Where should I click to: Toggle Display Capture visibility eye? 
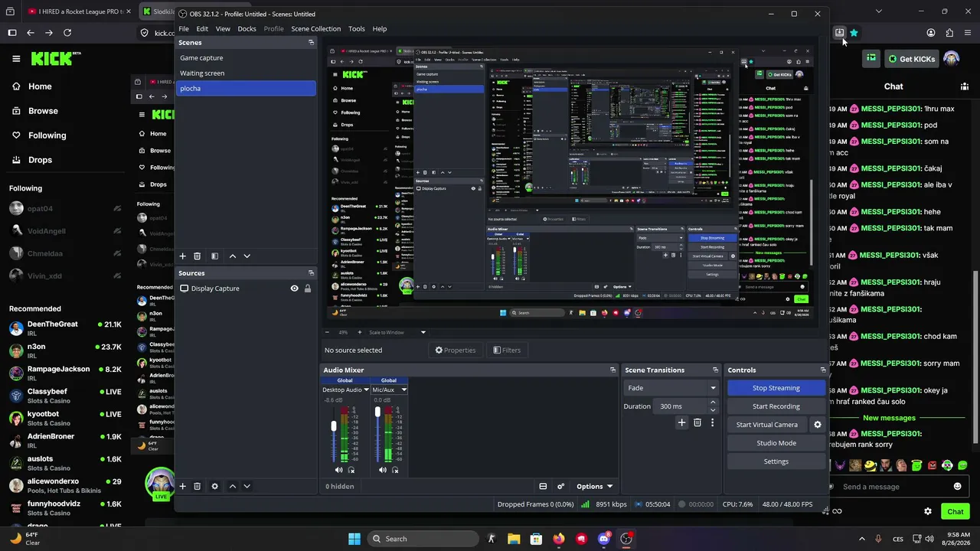click(294, 289)
